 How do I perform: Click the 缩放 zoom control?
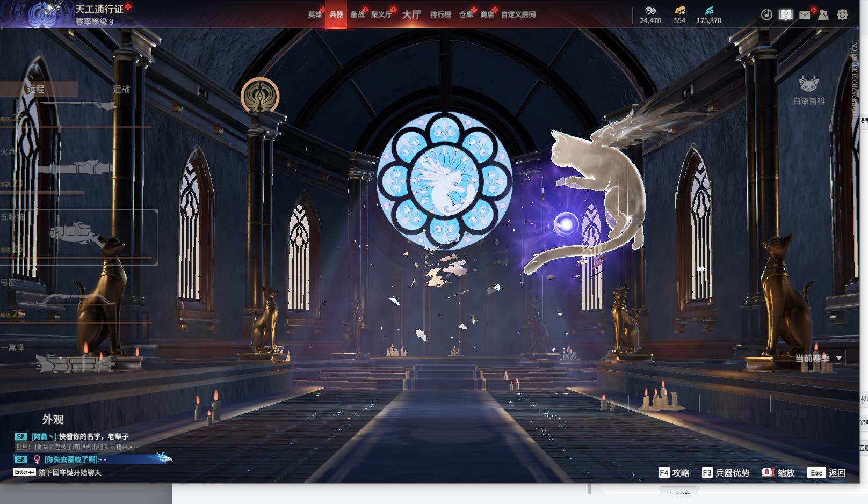tap(778, 473)
